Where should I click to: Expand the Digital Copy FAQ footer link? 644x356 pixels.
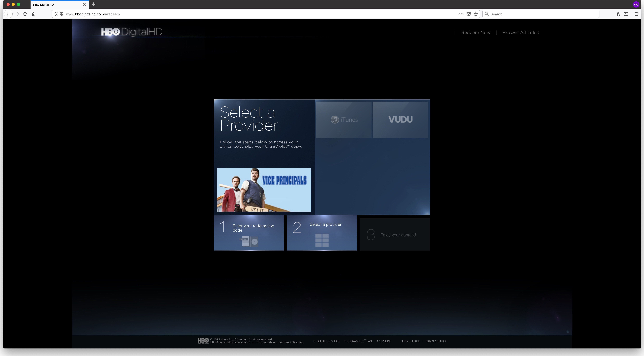point(327,341)
